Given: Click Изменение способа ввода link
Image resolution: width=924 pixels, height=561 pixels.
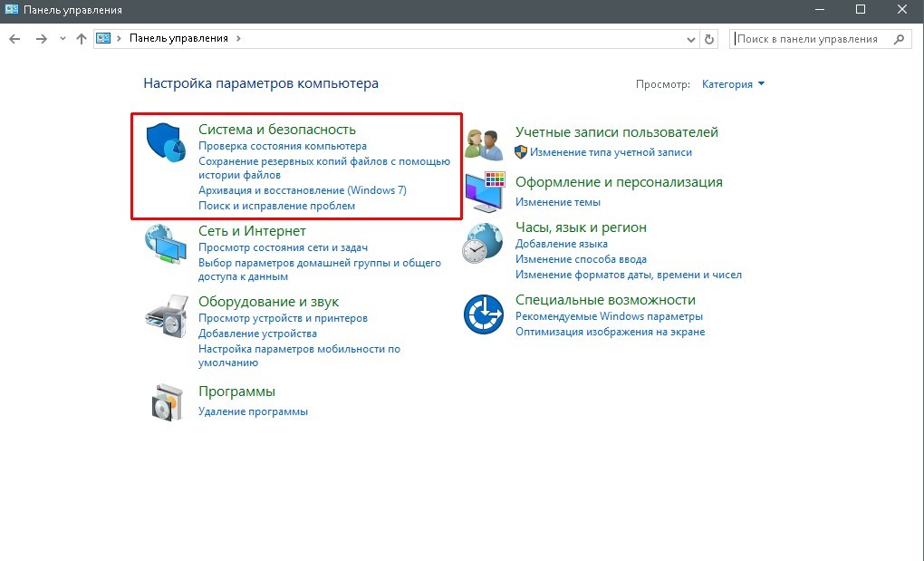Looking at the screenshot, I should [x=581, y=259].
